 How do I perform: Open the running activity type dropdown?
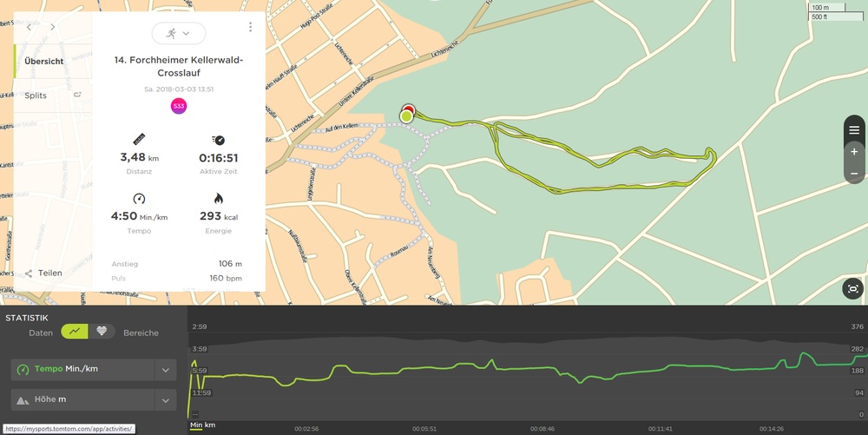pyautogui.click(x=178, y=33)
